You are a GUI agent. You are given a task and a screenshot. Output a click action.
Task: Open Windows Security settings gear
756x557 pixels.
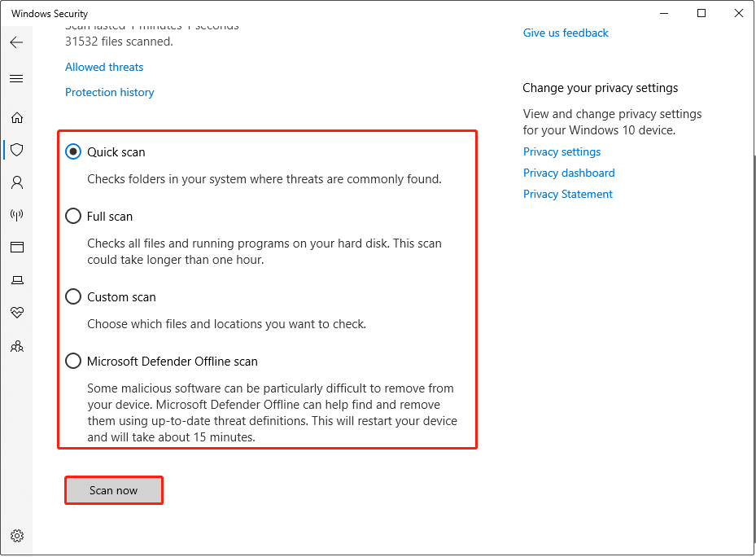coord(17,535)
